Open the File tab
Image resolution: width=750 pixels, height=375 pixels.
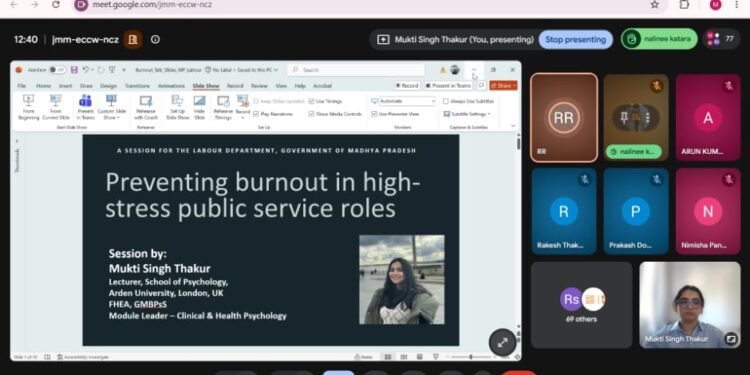(x=22, y=86)
